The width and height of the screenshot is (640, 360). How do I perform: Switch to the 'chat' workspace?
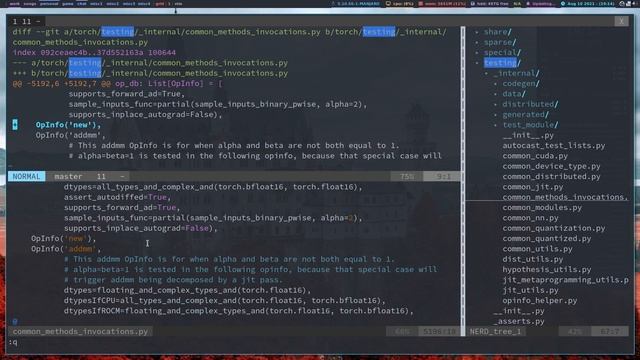[82, 4]
